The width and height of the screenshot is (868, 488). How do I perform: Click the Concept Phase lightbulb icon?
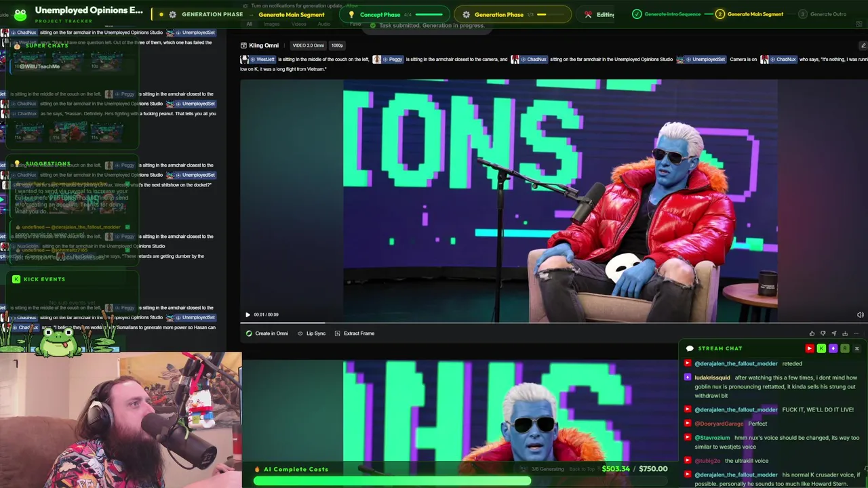pyautogui.click(x=351, y=14)
